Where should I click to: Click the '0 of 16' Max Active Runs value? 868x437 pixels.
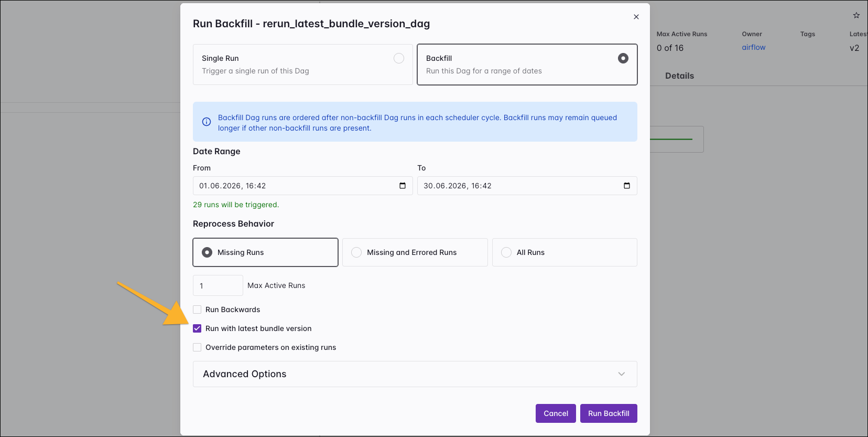coord(670,48)
